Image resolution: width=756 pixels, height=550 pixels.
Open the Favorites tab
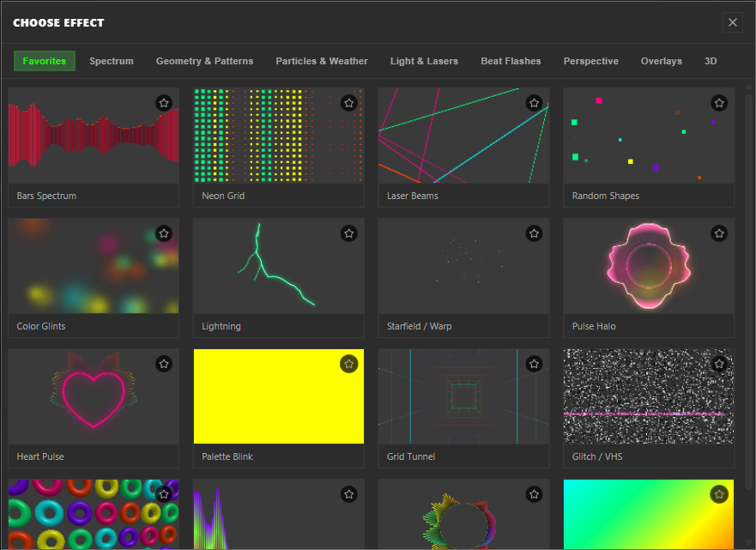tap(45, 61)
